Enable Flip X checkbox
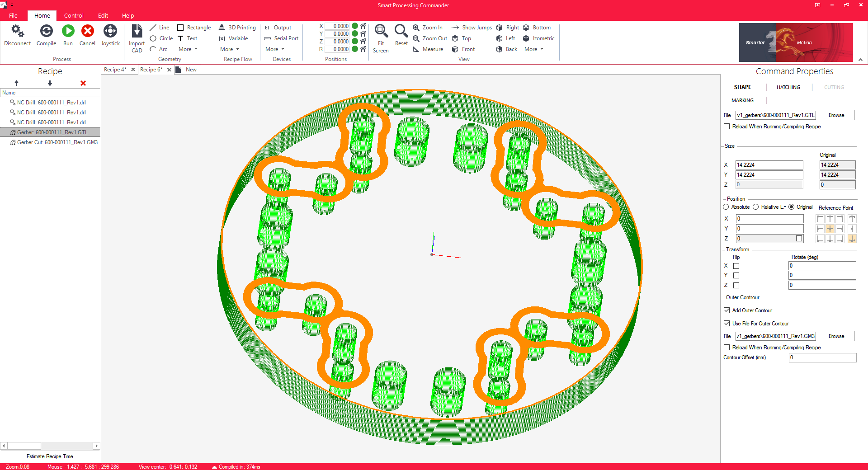This screenshot has height=470, width=868. [x=736, y=266]
